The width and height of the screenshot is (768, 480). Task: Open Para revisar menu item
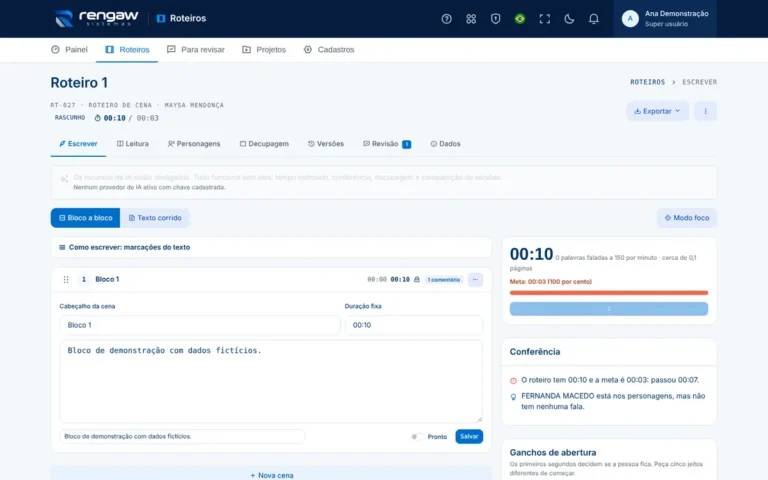195,49
